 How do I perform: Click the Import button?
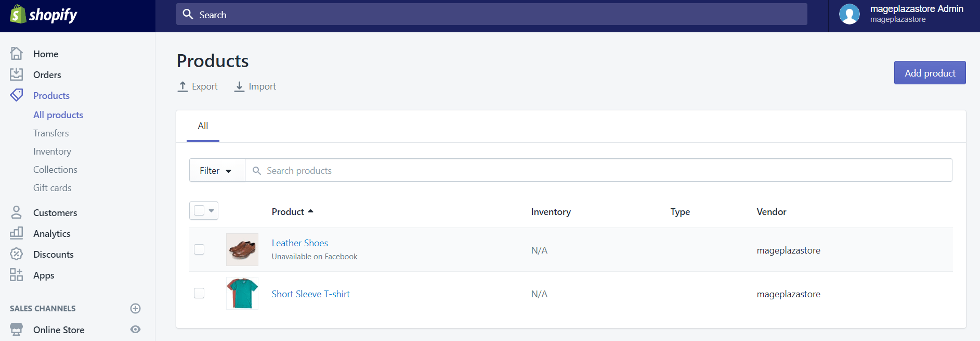(x=255, y=86)
